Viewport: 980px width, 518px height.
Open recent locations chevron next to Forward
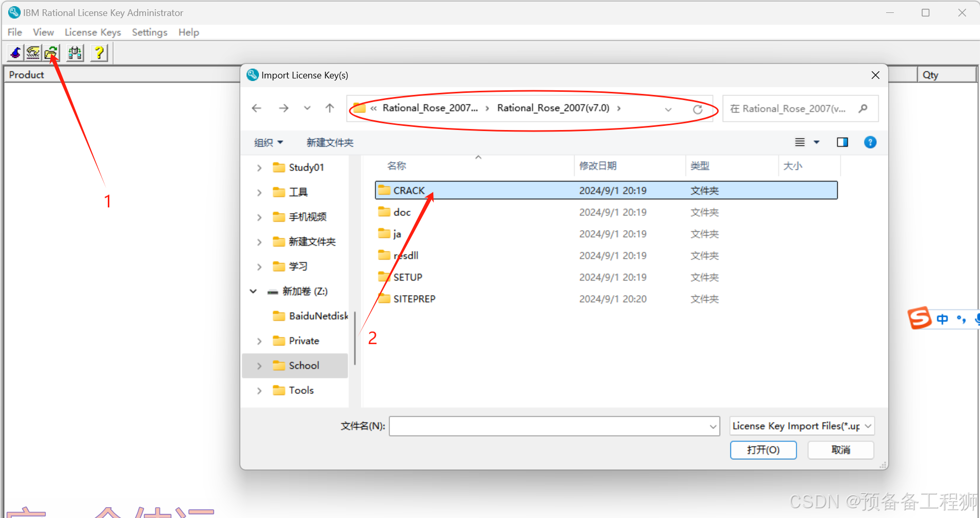click(307, 108)
